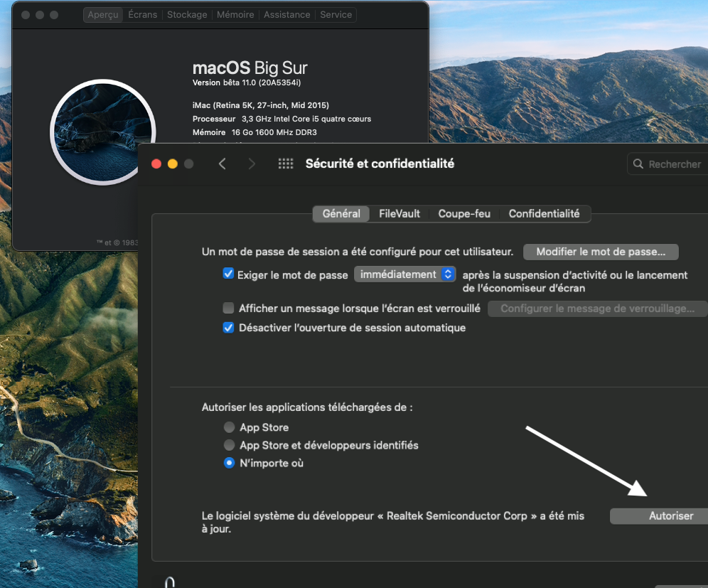Viewport: 708px width, 588px height.
Task: Open the immédiatement delay dropdown
Action: (x=405, y=274)
